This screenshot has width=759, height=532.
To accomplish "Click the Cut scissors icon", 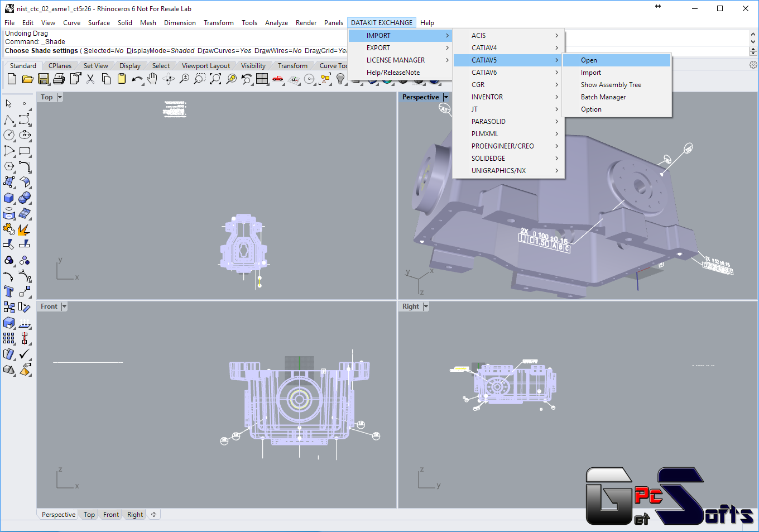I will [x=90, y=79].
